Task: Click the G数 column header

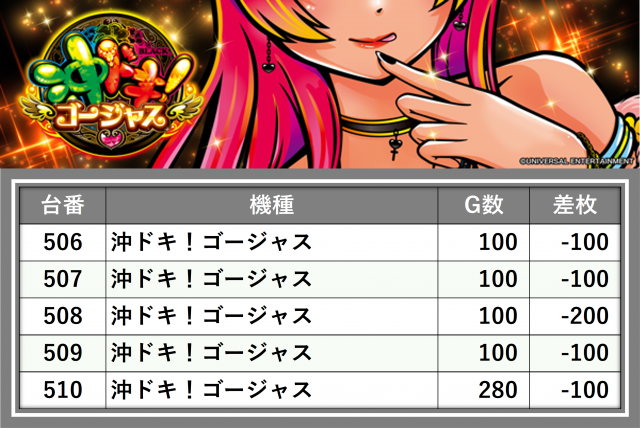Action: click(484, 205)
